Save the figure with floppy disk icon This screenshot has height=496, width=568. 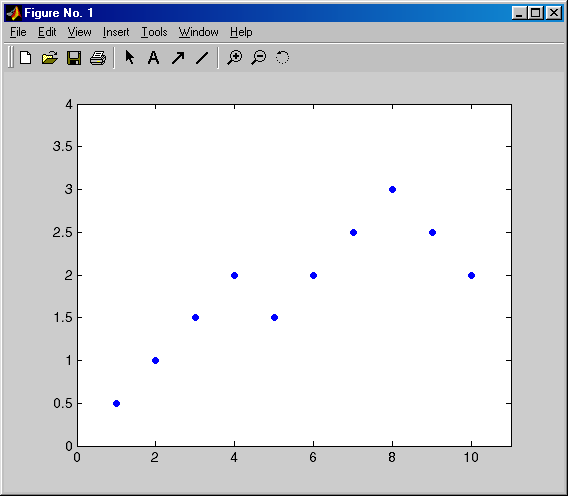(74, 58)
